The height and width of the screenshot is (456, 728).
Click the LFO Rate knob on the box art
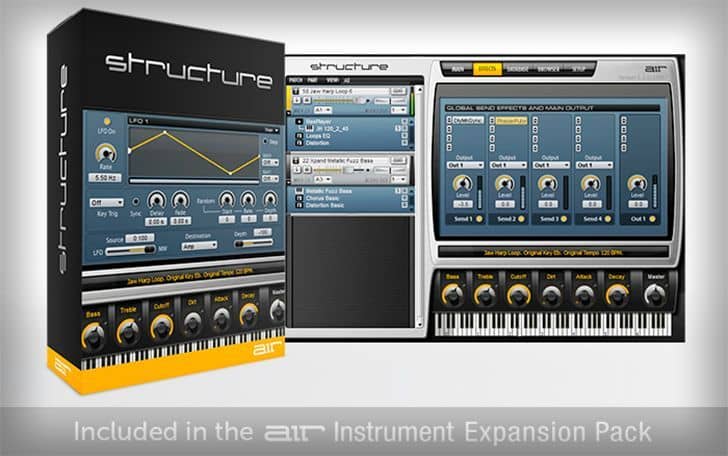[106, 153]
